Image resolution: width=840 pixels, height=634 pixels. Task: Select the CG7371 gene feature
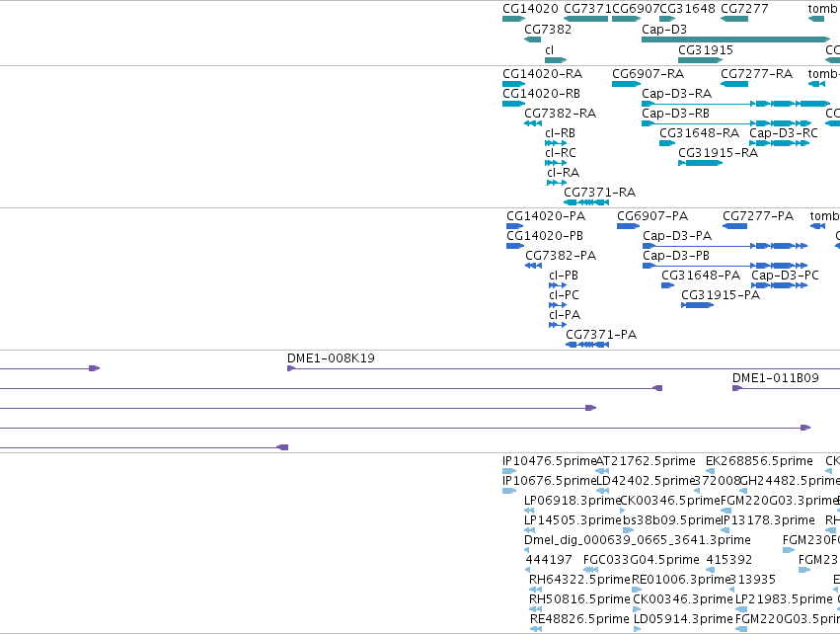(585, 19)
